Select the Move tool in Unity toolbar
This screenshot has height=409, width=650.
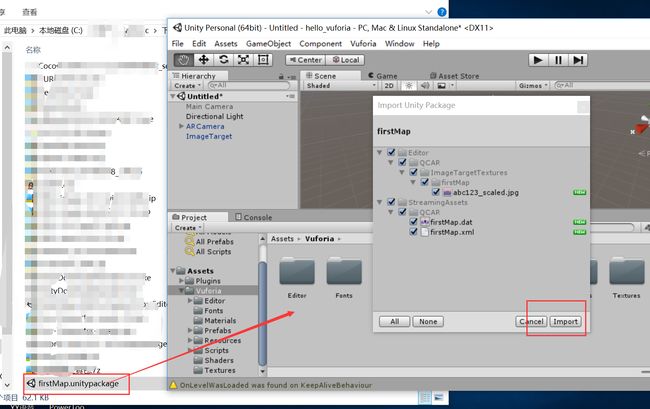coord(204,60)
